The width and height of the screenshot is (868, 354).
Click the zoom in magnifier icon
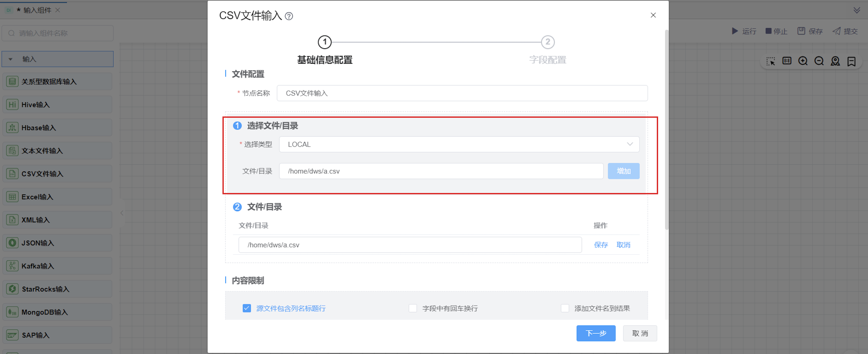[803, 61]
